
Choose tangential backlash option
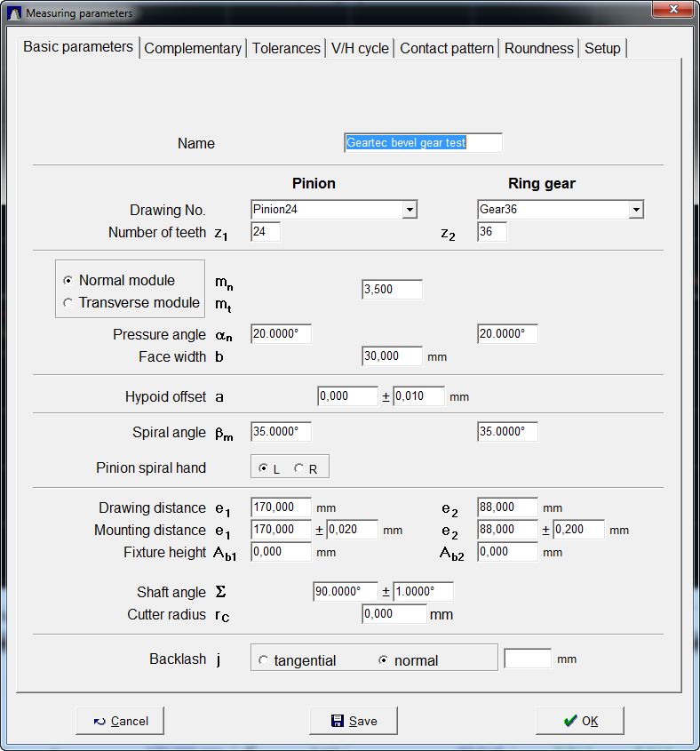[x=264, y=660]
